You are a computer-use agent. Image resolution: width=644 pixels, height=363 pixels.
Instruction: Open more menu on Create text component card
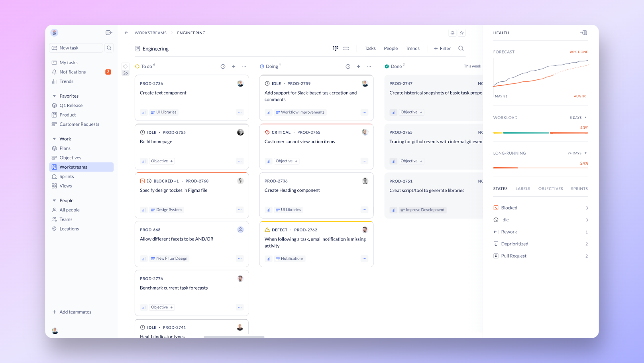coord(240,112)
